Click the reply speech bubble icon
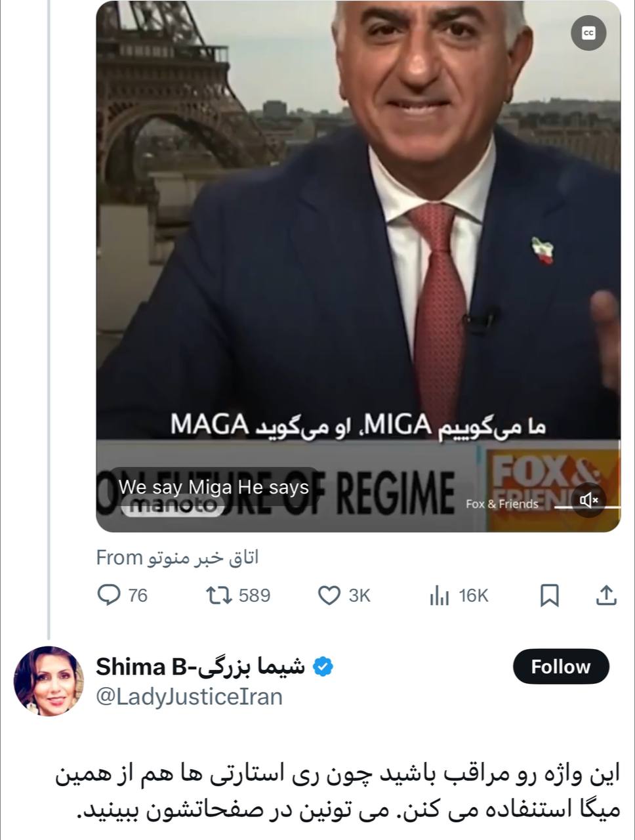The height and width of the screenshot is (840, 635). coord(108,595)
